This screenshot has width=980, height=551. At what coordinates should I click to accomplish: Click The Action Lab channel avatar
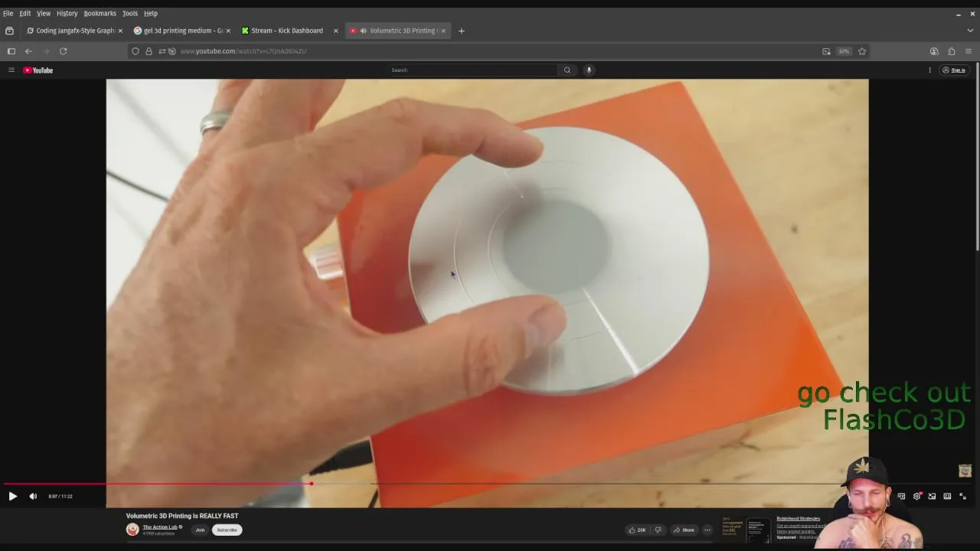(132, 530)
